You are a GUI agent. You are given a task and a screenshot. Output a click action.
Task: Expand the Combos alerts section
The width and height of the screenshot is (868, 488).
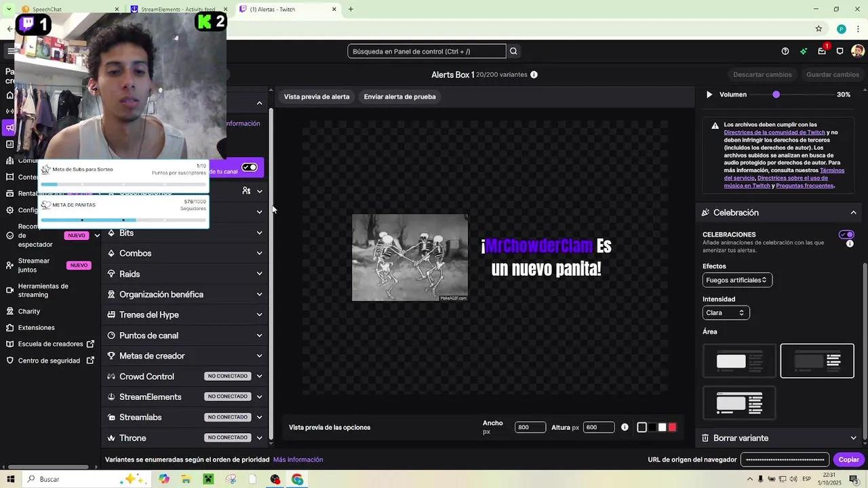(x=185, y=253)
